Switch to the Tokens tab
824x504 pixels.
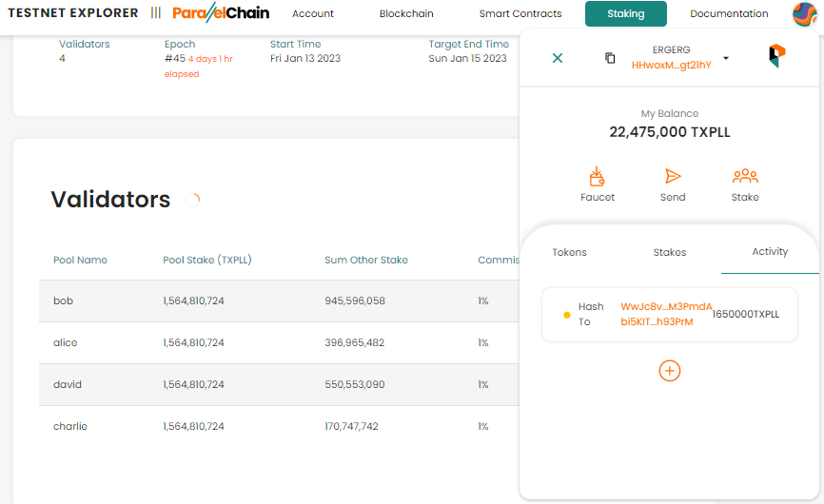click(569, 252)
